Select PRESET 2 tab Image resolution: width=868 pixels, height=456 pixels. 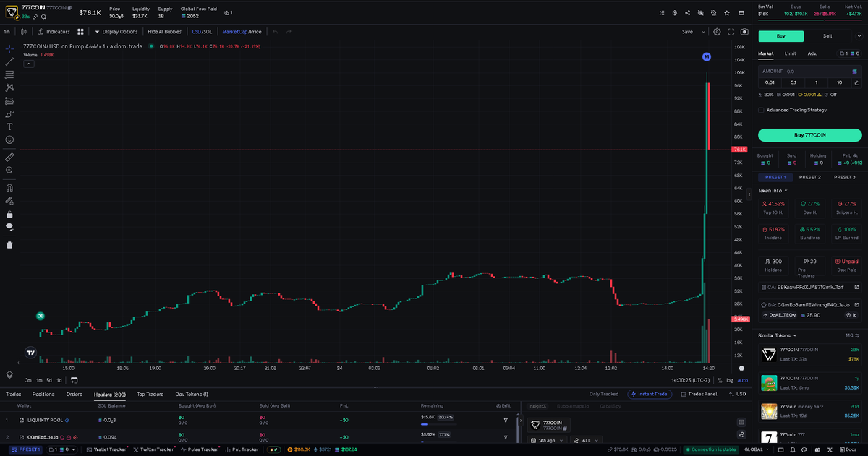[809, 177]
